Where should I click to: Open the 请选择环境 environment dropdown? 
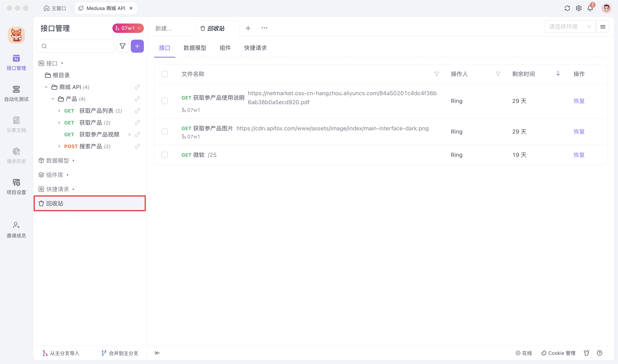click(x=569, y=27)
